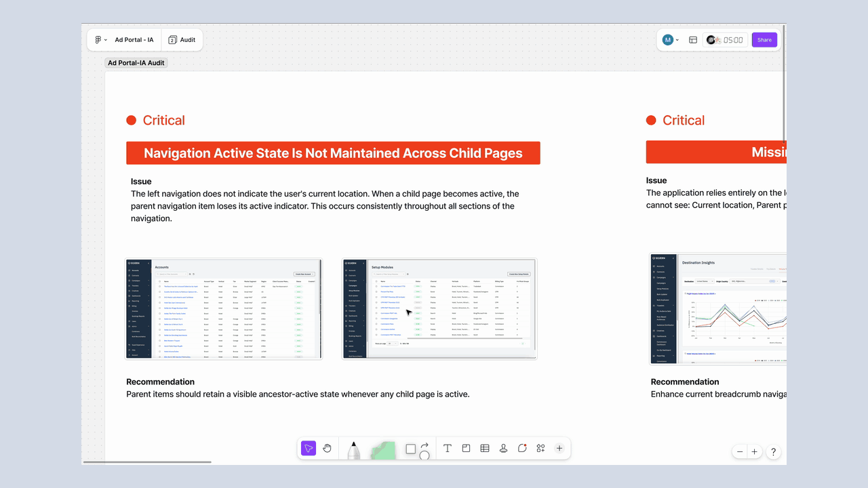Select the Navigation Active State heading banner
The width and height of the screenshot is (868, 488).
coord(333,153)
